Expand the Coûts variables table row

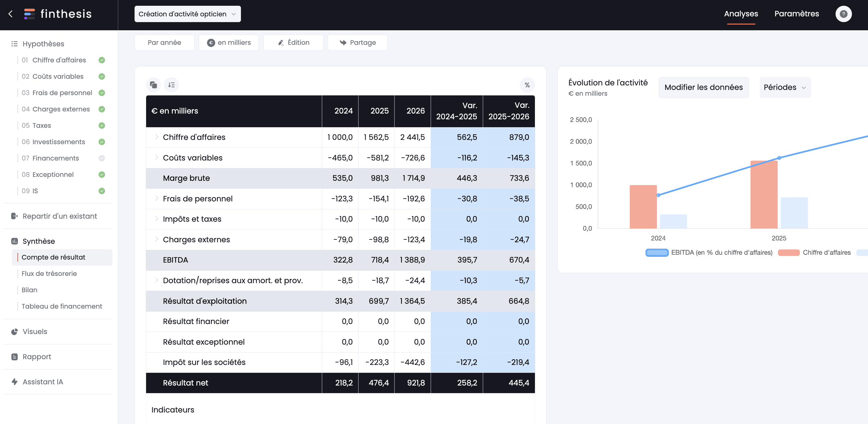click(156, 157)
